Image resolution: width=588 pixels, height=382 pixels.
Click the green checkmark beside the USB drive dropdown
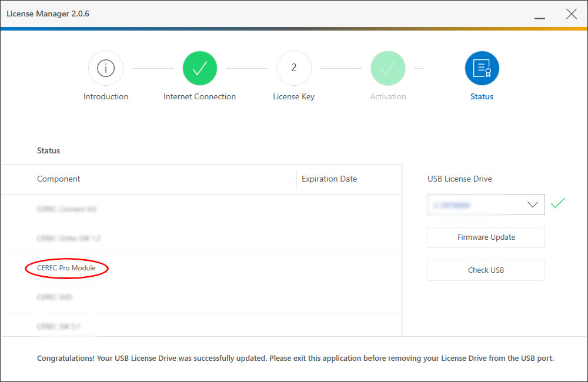[x=558, y=203]
